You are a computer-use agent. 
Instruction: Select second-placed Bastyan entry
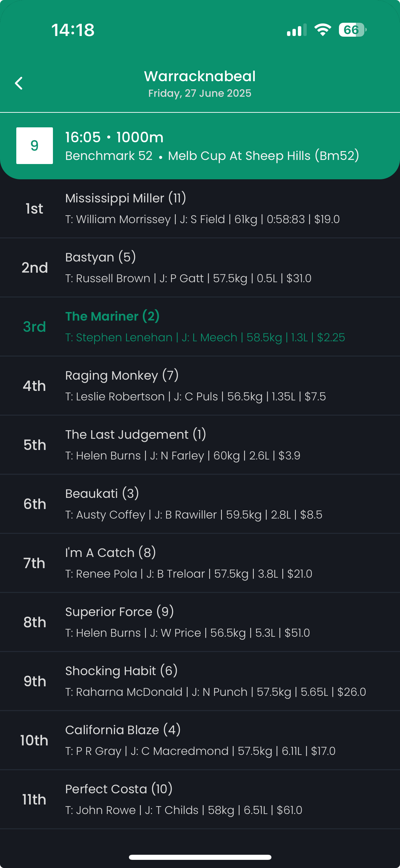[200, 268]
